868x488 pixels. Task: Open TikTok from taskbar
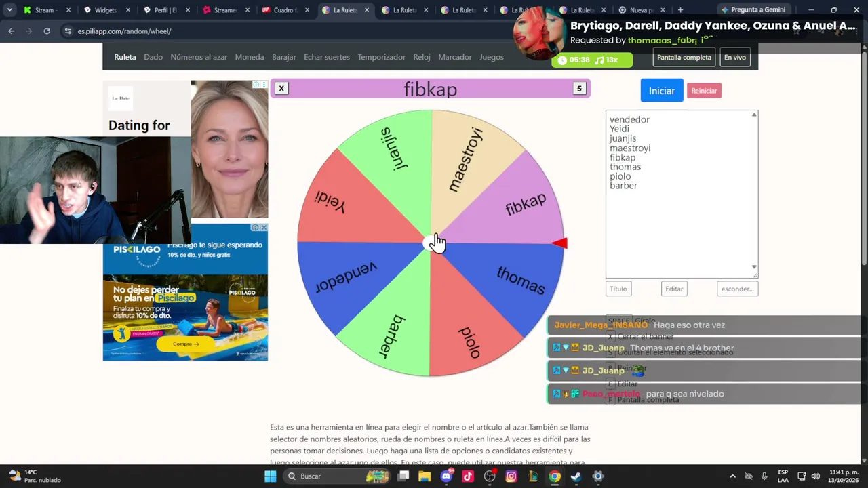(x=468, y=476)
